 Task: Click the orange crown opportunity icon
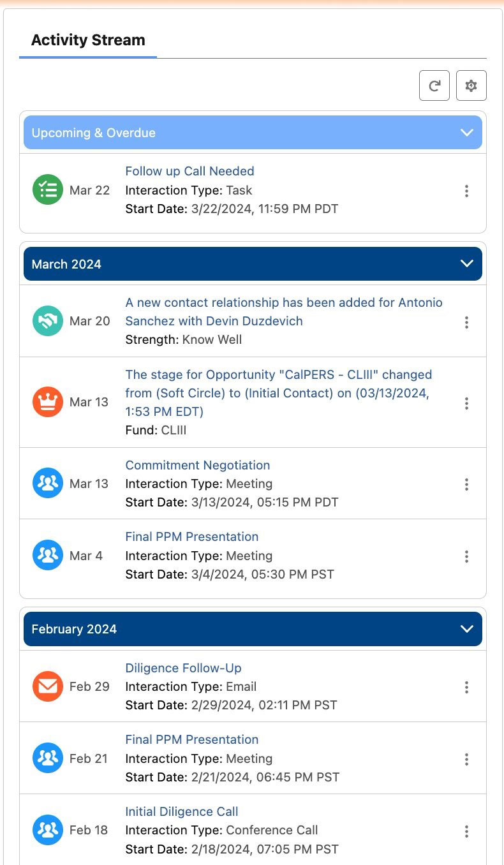point(48,402)
